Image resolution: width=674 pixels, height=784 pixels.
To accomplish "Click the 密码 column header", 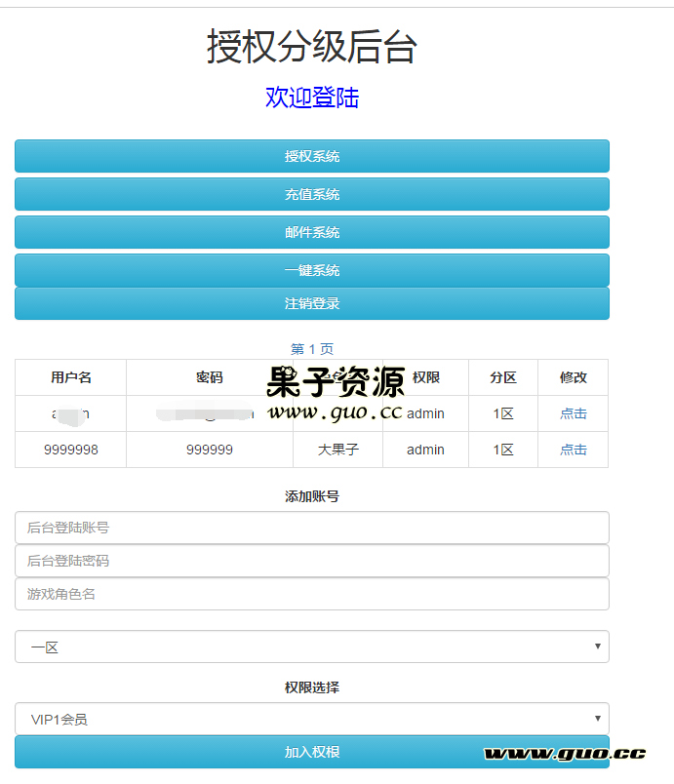I will (x=210, y=377).
